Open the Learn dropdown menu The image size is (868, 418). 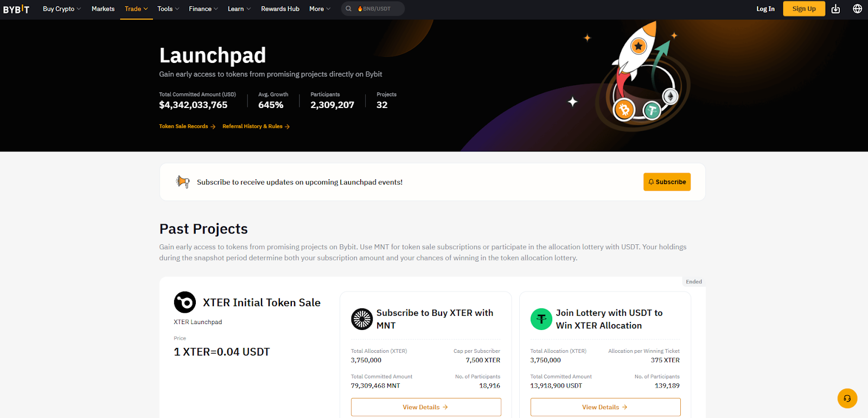tap(239, 9)
